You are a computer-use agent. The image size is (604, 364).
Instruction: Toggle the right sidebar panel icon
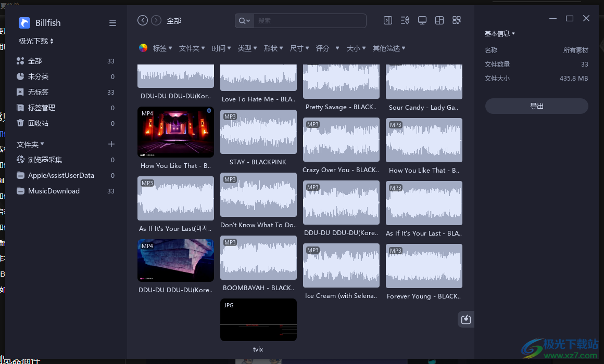pos(388,20)
